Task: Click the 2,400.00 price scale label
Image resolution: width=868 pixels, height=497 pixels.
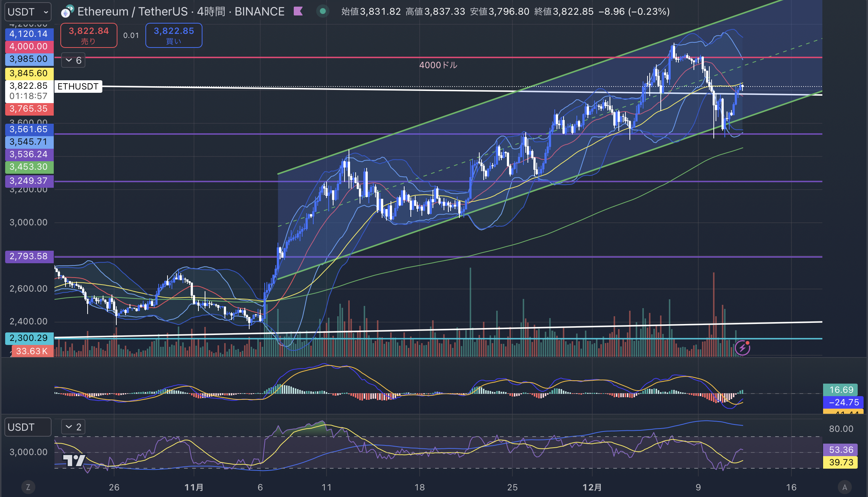Action: (28, 321)
